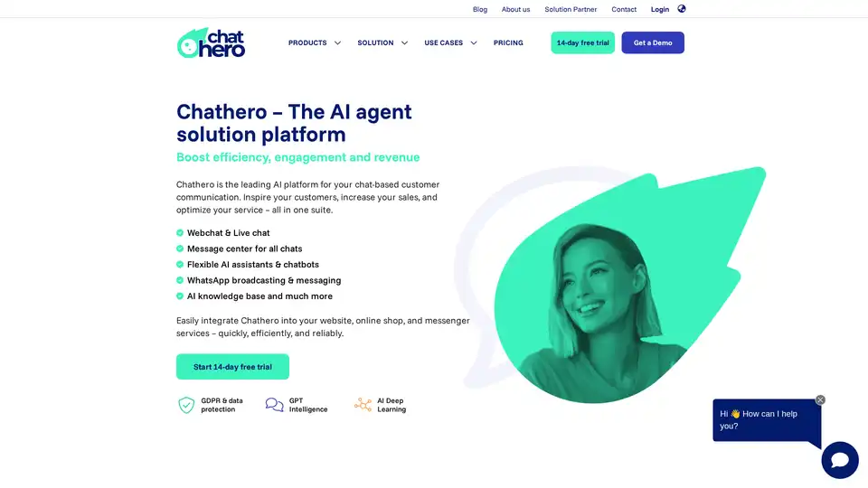Click the GDPR shield checkmark icon
This screenshot has height=488, width=868.
186,405
